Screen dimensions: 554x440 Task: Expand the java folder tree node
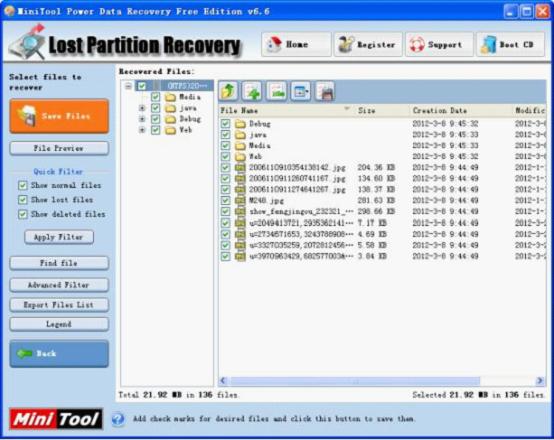(x=142, y=108)
